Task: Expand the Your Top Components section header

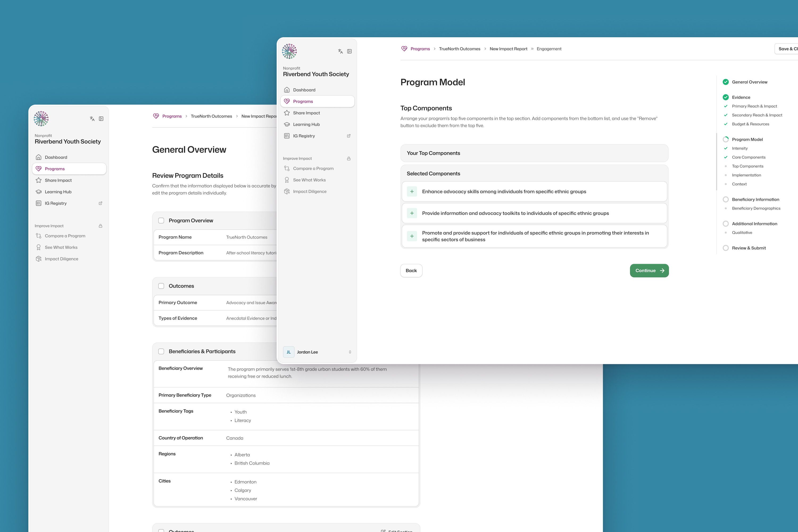Action: (x=534, y=153)
